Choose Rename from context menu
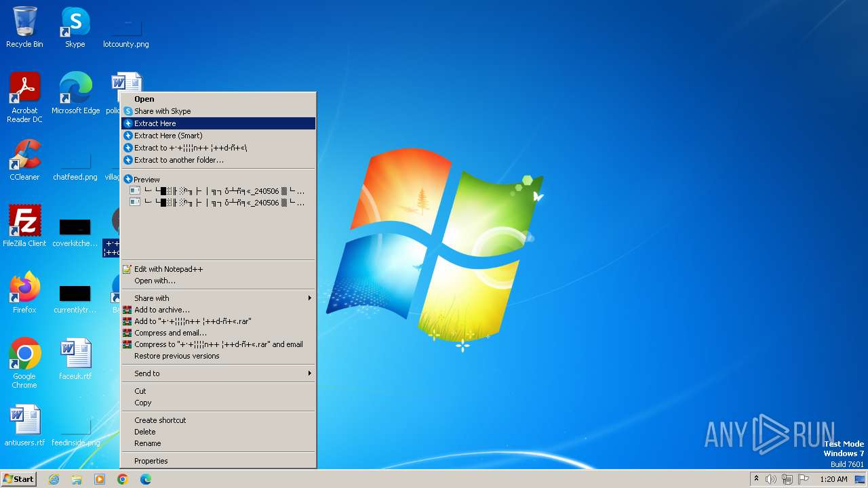 click(x=218, y=443)
